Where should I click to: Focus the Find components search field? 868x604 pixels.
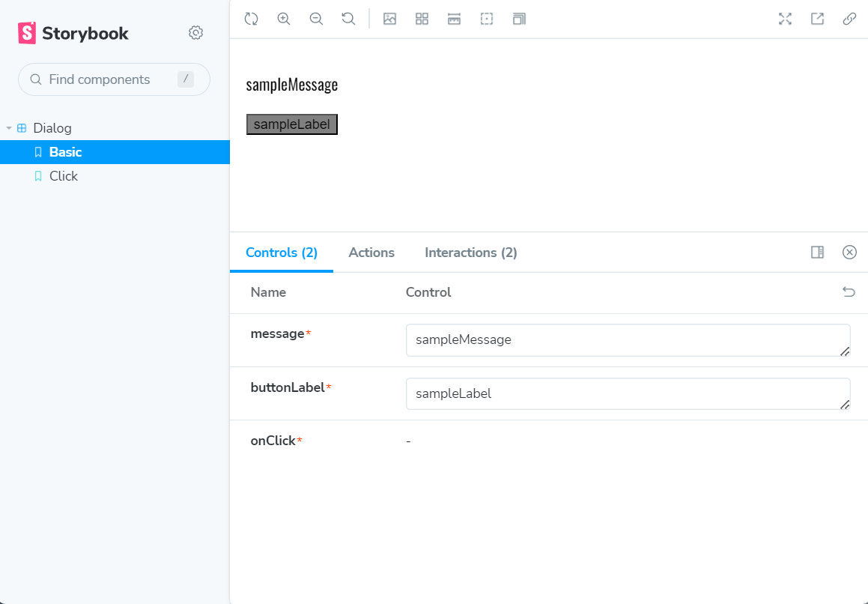(114, 79)
